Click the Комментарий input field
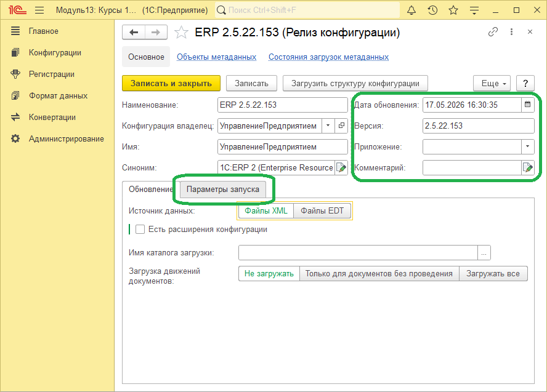The image size is (547, 392). [472, 167]
